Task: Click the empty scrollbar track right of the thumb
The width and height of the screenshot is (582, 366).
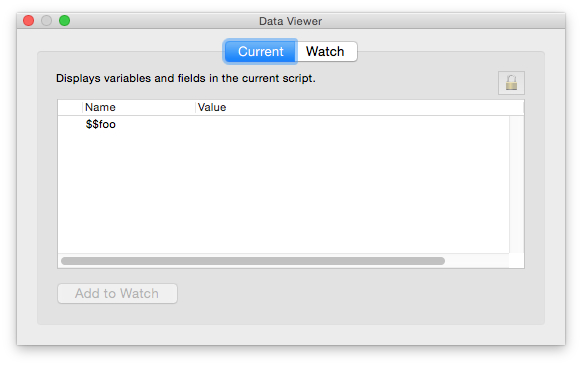Action: pyautogui.click(x=477, y=261)
